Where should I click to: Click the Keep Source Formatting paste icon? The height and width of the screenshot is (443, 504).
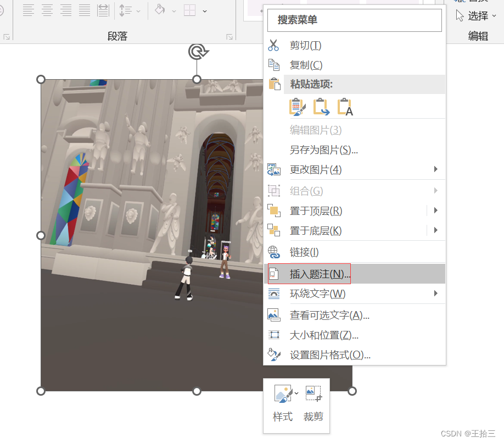pyautogui.click(x=298, y=107)
